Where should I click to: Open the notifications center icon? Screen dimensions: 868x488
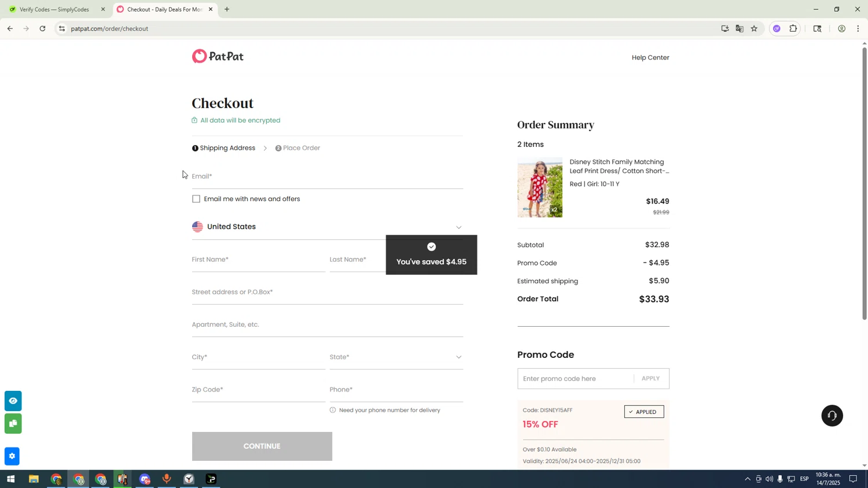[853, 479]
